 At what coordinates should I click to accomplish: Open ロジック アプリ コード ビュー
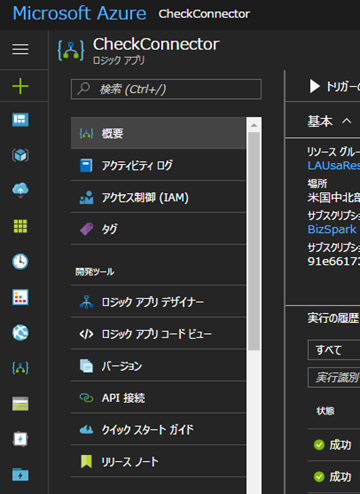click(x=159, y=334)
